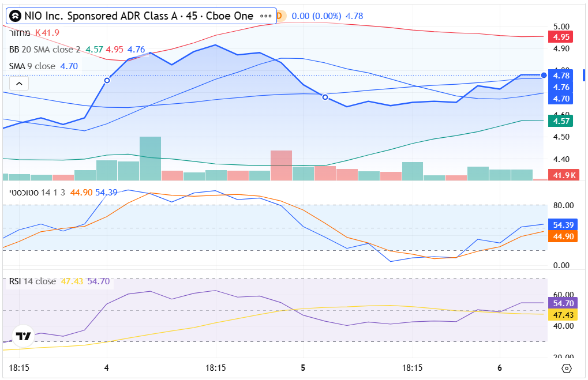Click the orange D badge beside the title
Screen dimensions: 588x380
(x=278, y=16)
